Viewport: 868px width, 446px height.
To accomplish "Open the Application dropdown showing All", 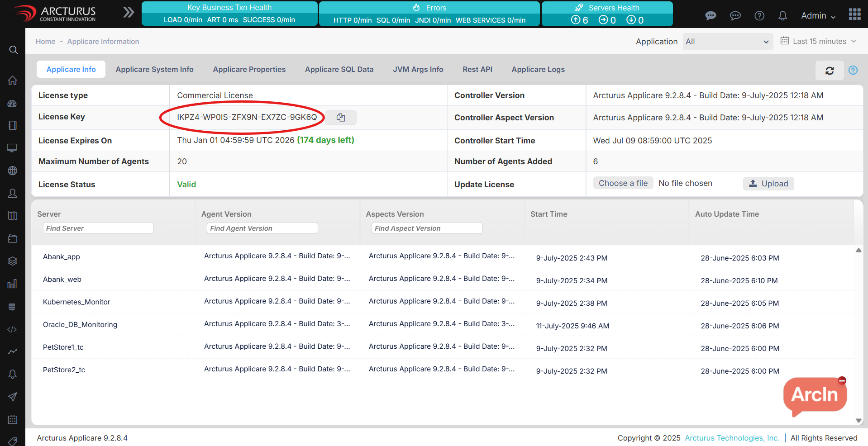I will (x=727, y=42).
